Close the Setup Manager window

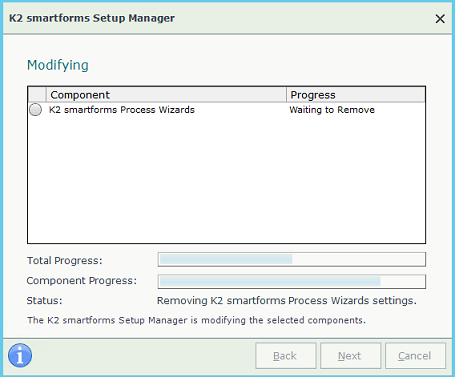point(440,19)
